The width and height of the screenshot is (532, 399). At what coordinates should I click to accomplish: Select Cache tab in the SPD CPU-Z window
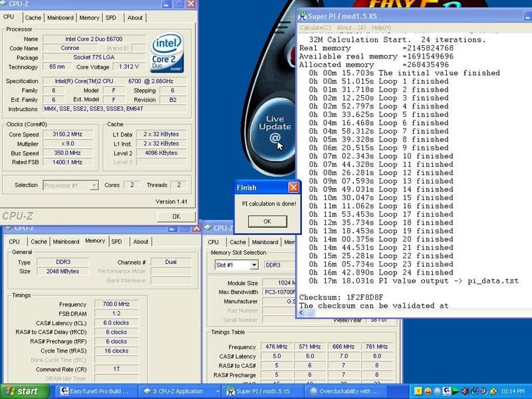click(x=237, y=242)
